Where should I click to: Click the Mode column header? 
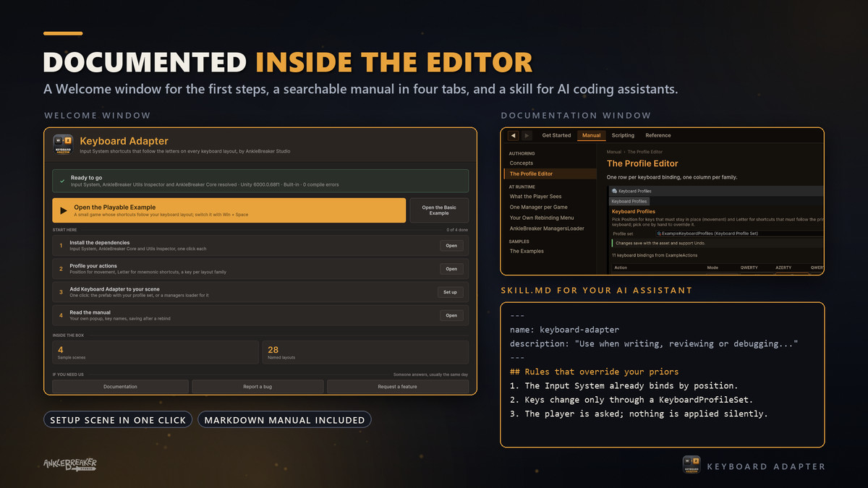(x=712, y=267)
